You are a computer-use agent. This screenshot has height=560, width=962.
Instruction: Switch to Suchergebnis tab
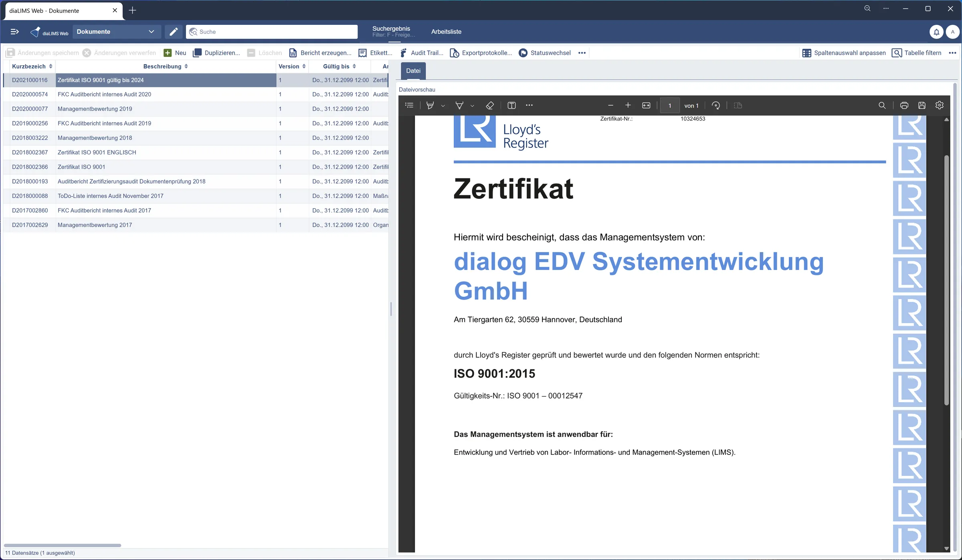[x=394, y=32]
